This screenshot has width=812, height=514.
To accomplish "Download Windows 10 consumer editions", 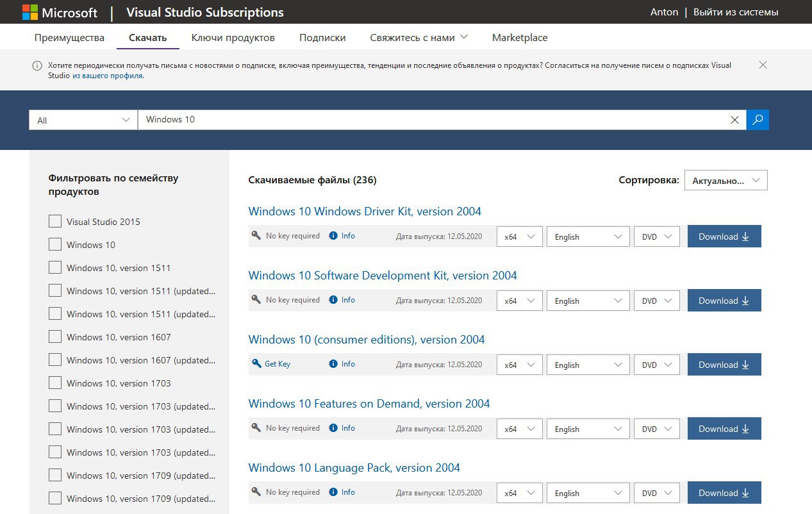I will point(724,365).
